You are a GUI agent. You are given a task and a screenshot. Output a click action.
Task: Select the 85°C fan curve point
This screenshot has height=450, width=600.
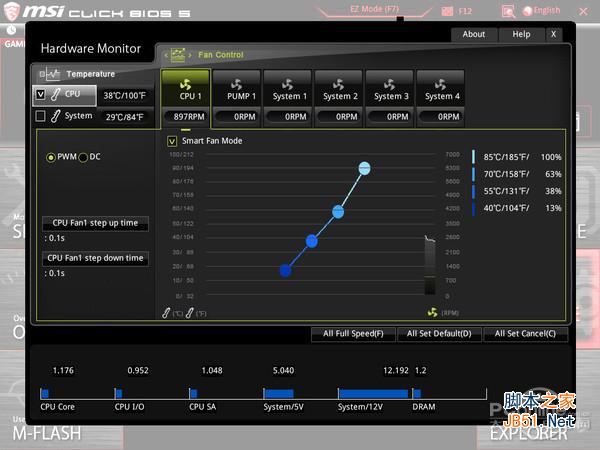(x=364, y=168)
